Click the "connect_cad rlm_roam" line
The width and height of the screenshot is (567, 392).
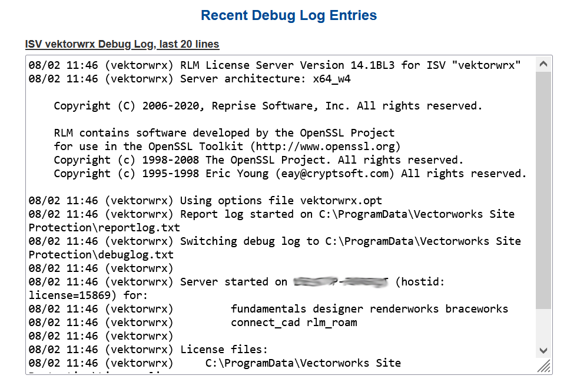point(193,323)
